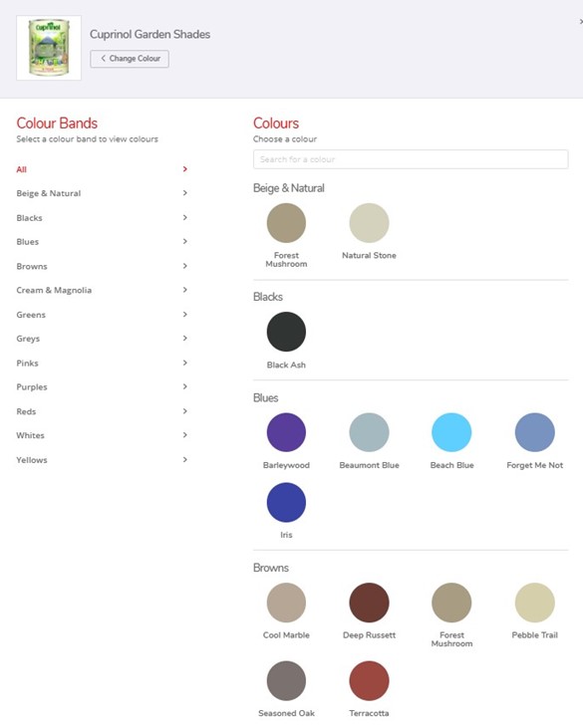Viewport: 583px width, 728px height.
Task: Open the Pinks colour band
Action: 102,364
